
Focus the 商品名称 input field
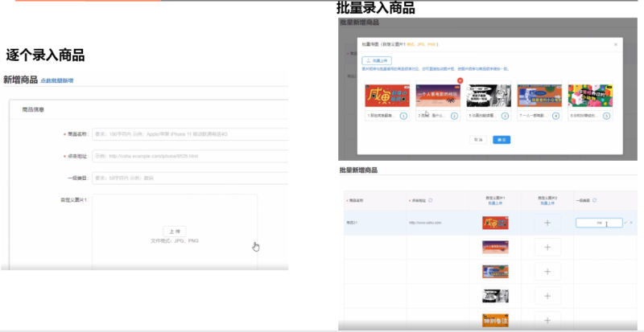190,134
